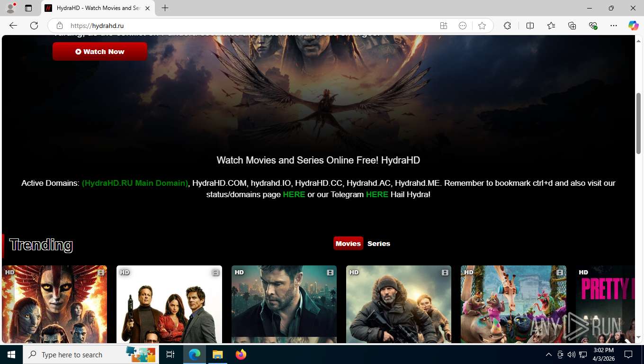Open Edge Settings and more menu
644x364 pixels.
point(614,26)
